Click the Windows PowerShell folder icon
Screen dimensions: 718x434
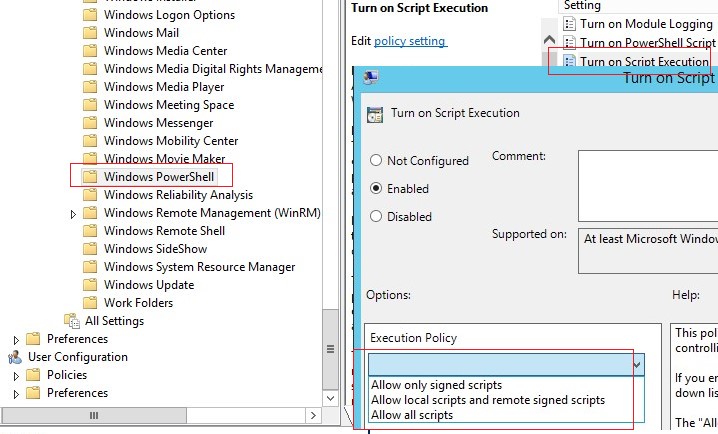click(x=90, y=177)
